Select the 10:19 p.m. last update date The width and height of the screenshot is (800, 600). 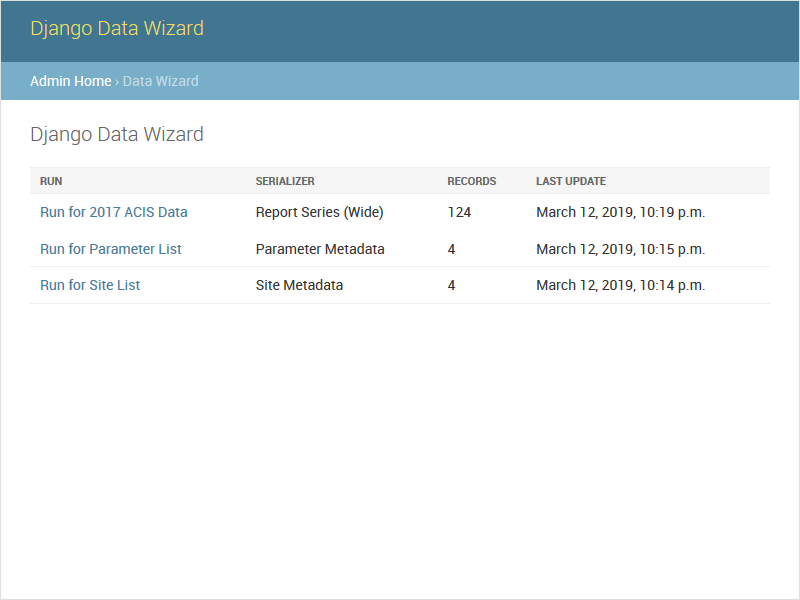(620, 212)
